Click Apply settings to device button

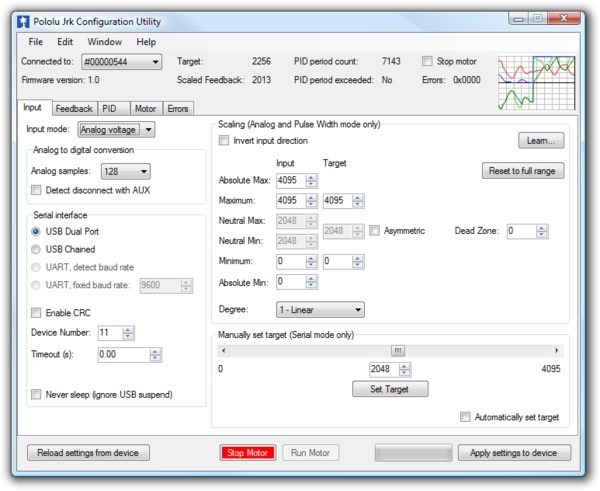tap(514, 453)
